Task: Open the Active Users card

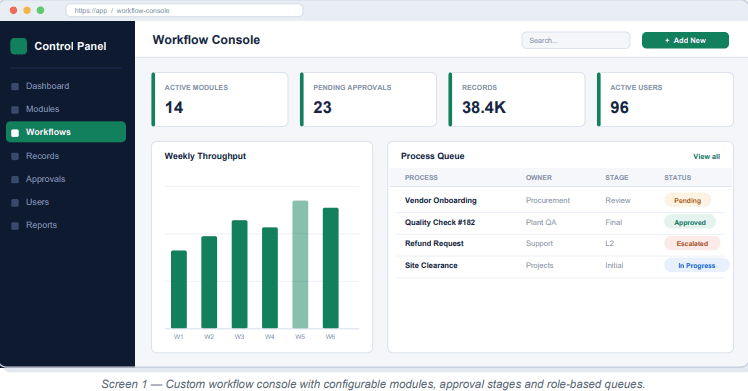Action: [665, 99]
